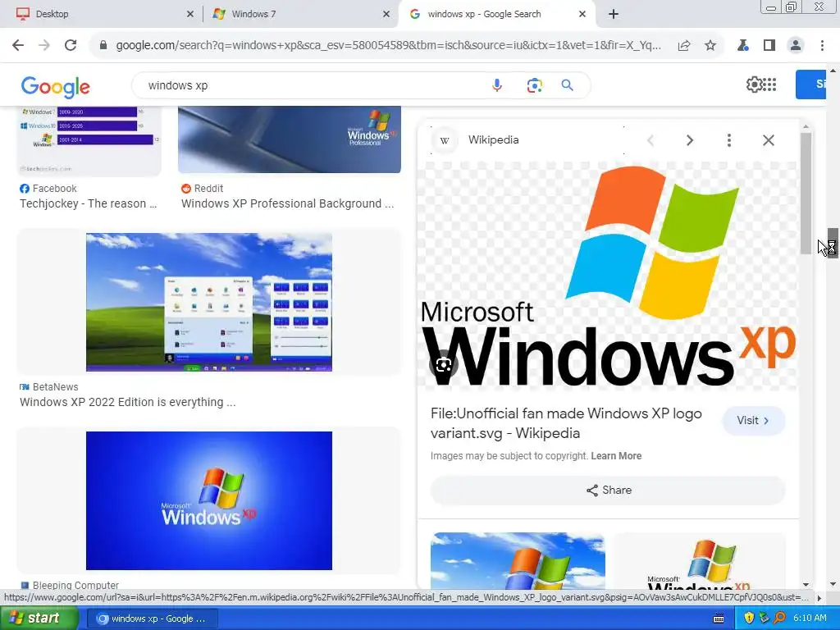Open the Windows Start button
The width and height of the screenshot is (840, 630).
39,619
